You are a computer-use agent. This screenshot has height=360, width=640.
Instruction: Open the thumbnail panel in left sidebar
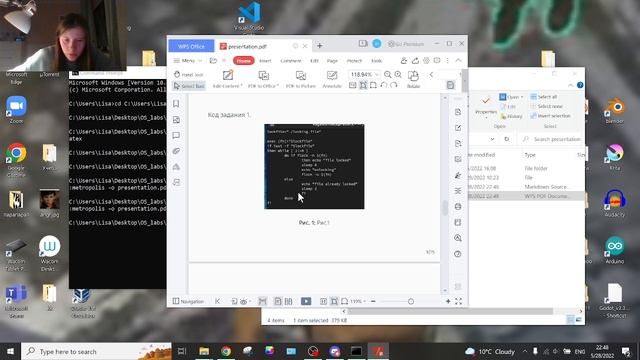tap(176, 120)
